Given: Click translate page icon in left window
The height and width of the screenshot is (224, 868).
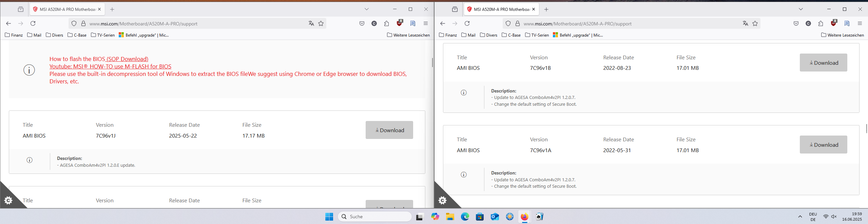Looking at the screenshot, I should pos(311,23).
